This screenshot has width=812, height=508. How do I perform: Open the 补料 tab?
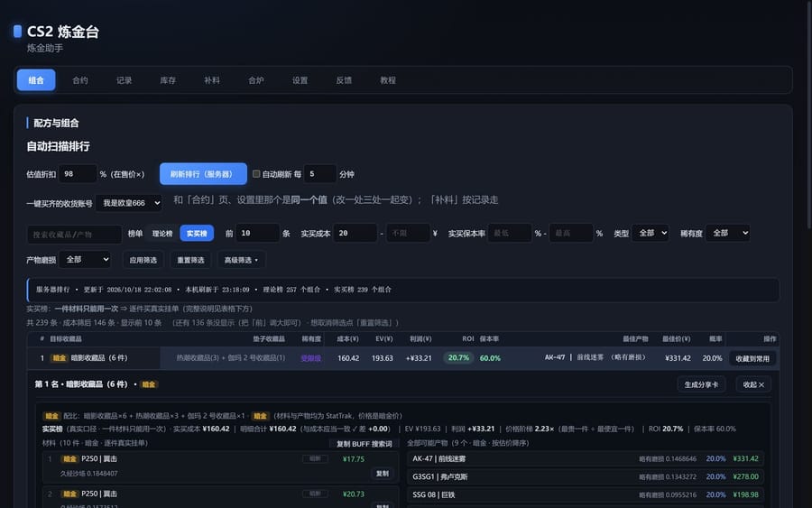[x=212, y=80]
